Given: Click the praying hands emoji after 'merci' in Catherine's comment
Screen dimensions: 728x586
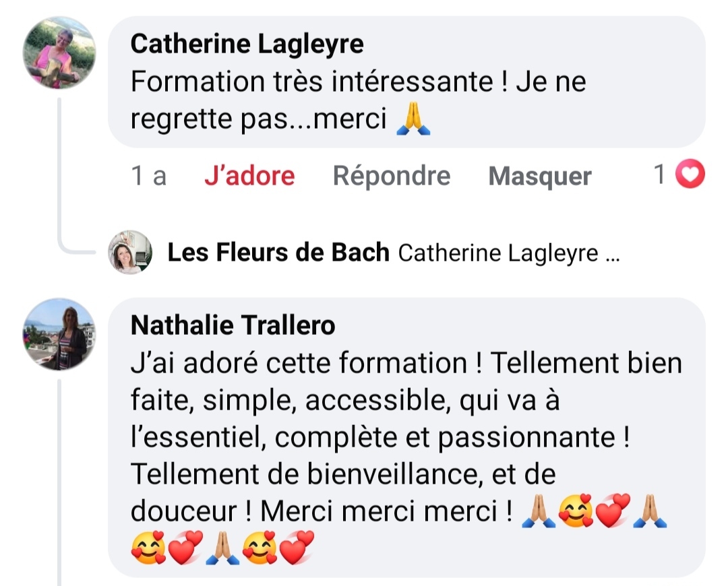Looking at the screenshot, I should [x=413, y=119].
